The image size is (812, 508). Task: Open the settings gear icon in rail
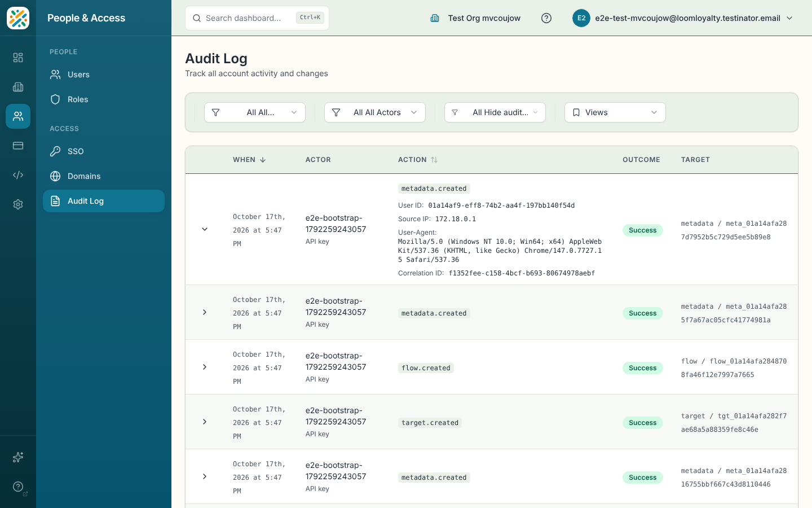18,204
